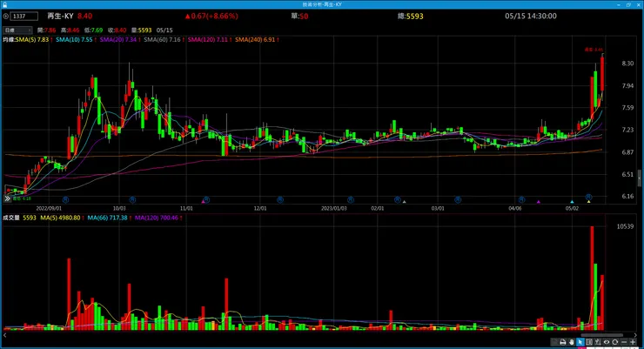This screenshot has height=349, width=644.
Task: Click the purple triangle marker after 04/06
Action: pyautogui.click(x=539, y=202)
